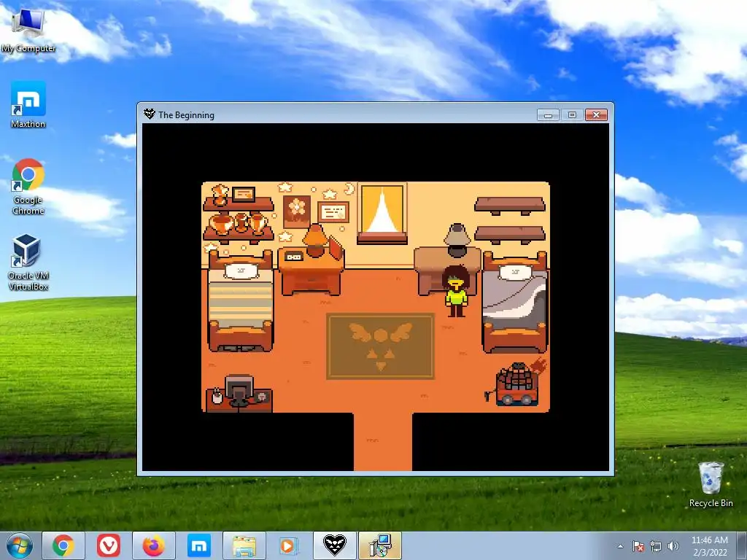
Task: Click the striped bed on the left side
Action: [x=241, y=301]
